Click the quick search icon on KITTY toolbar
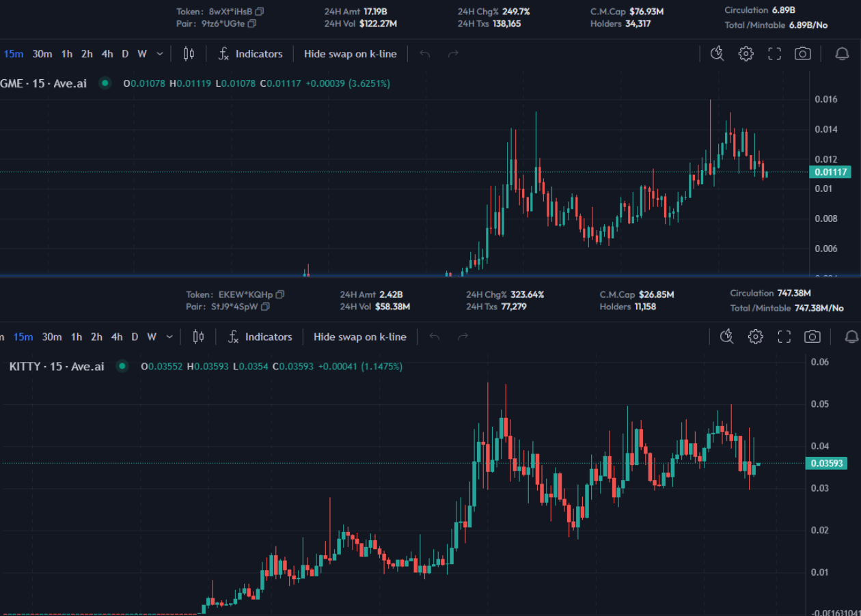Image resolution: width=861 pixels, height=616 pixels. click(726, 337)
